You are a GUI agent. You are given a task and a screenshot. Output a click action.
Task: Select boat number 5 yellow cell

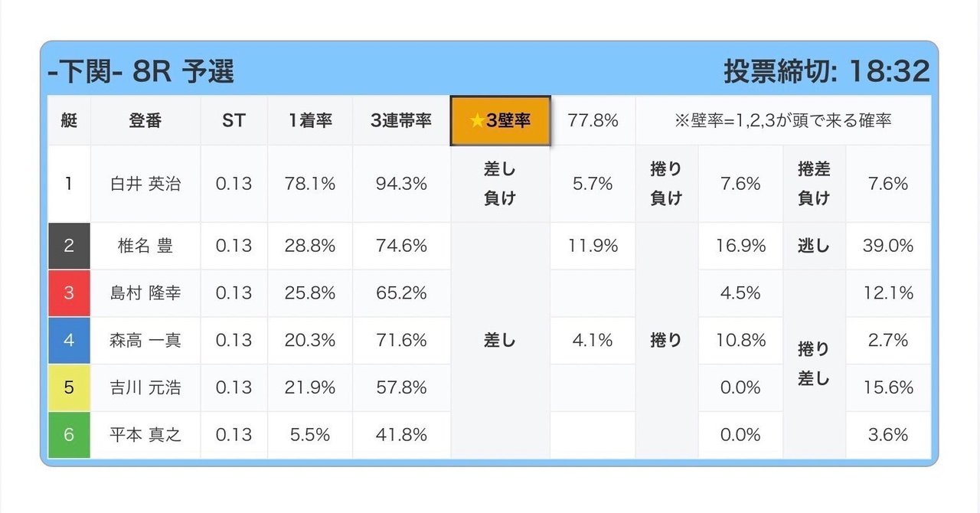[69, 387]
